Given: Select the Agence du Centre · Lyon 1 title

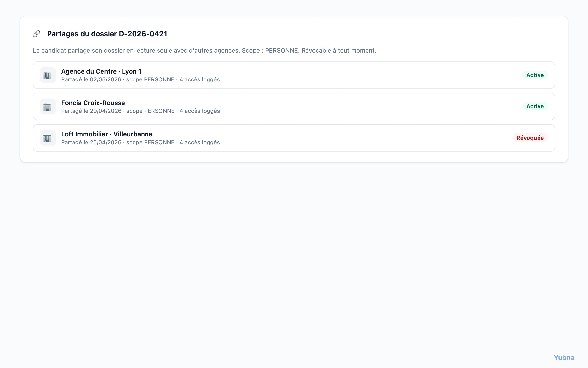Looking at the screenshot, I should click(101, 71).
